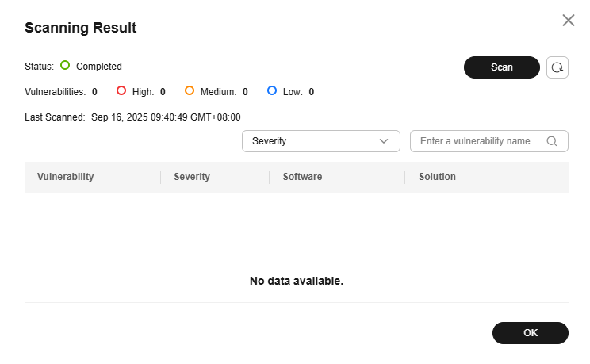Viewport: 590px width, 364px height.
Task: Click the refresh icon beside Scan
Action: 557,67
